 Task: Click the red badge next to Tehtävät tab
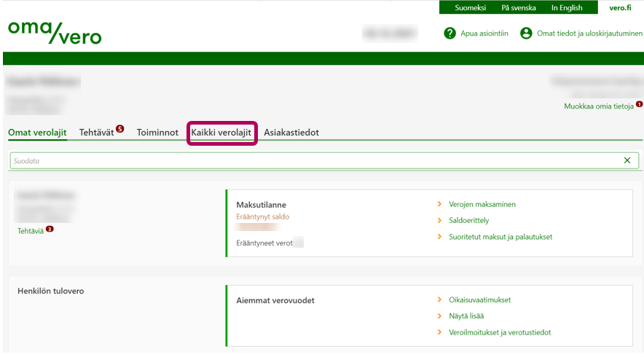[119, 129]
